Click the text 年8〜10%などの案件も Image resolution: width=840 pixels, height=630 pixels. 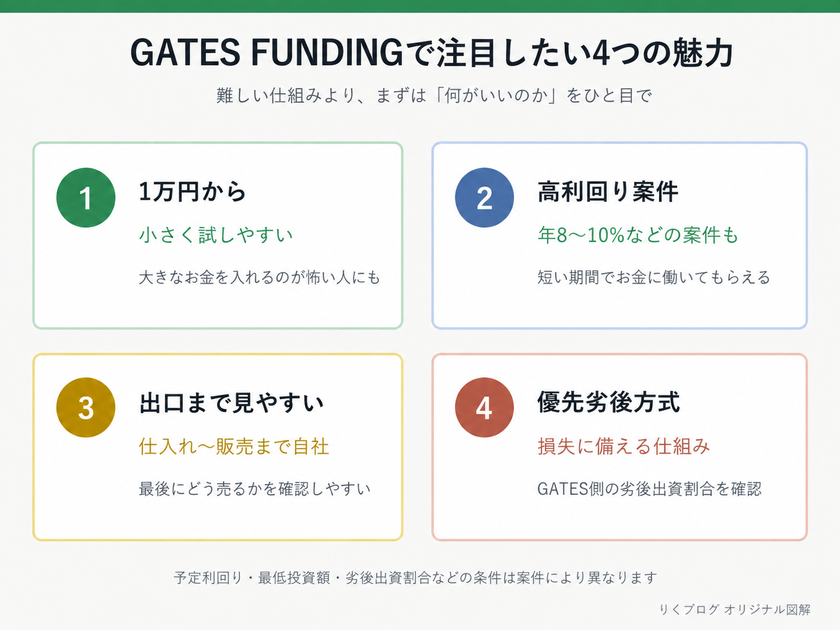click(638, 235)
